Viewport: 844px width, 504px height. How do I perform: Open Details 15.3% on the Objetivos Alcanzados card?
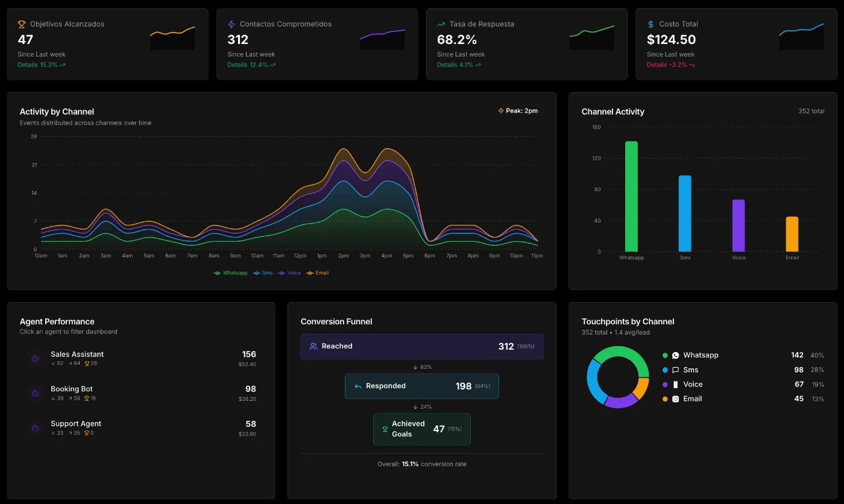[42, 65]
